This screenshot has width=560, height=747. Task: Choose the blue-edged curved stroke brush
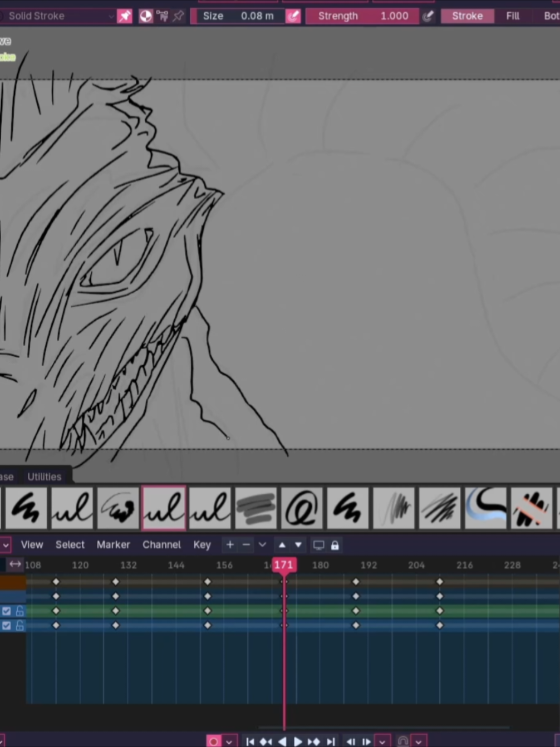486,508
